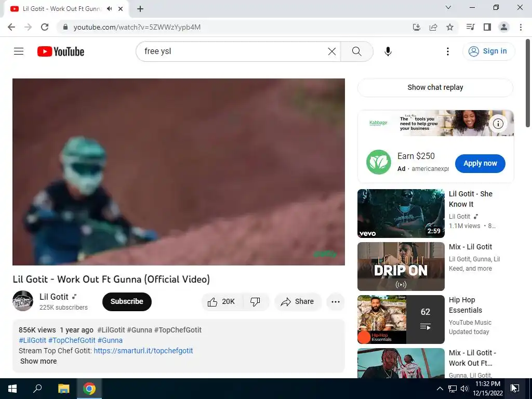532x399 pixels.
Task: Open clock showing 11:32 PM
Action: (x=488, y=389)
